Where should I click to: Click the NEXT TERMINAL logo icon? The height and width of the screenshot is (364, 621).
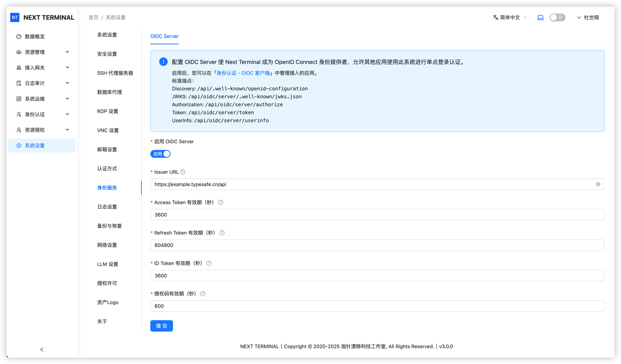(x=15, y=17)
